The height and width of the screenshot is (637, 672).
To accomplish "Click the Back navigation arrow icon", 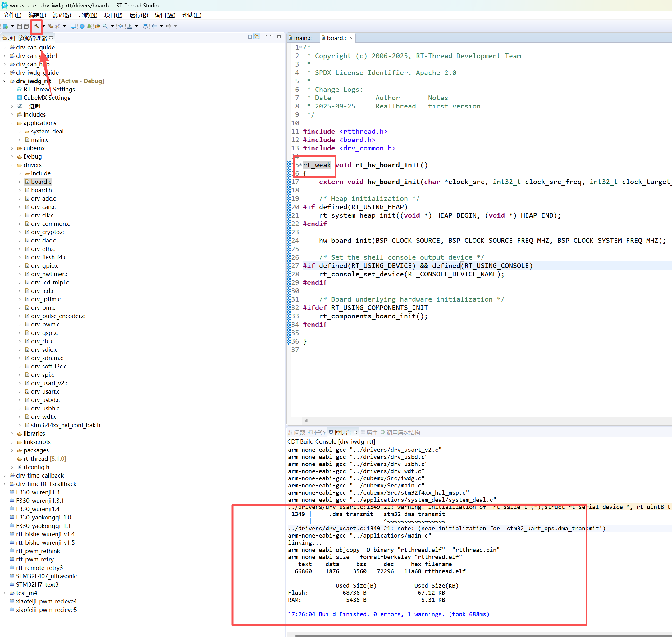I will [155, 26].
